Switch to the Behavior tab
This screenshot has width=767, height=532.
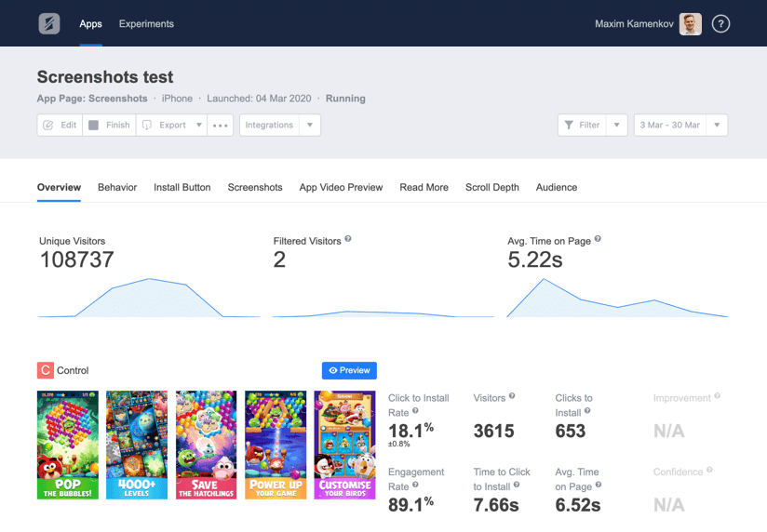click(x=117, y=187)
